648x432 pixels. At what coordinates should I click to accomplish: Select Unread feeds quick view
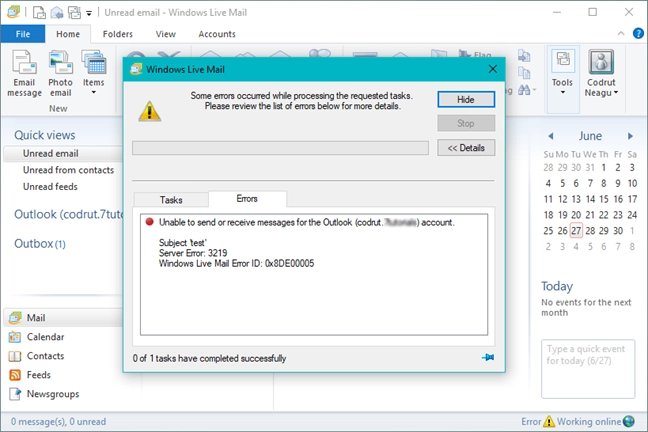[x=50, y=186]
